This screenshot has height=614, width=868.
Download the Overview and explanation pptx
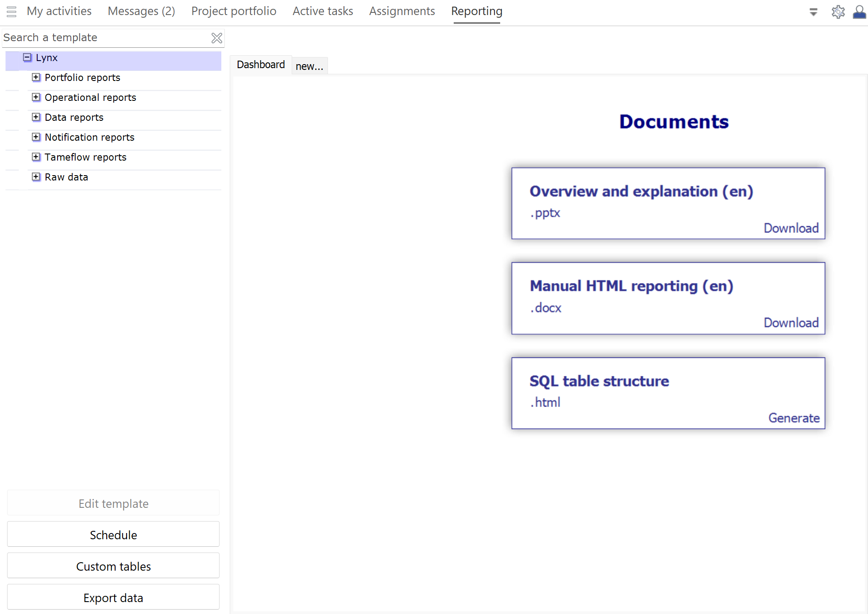791,228
